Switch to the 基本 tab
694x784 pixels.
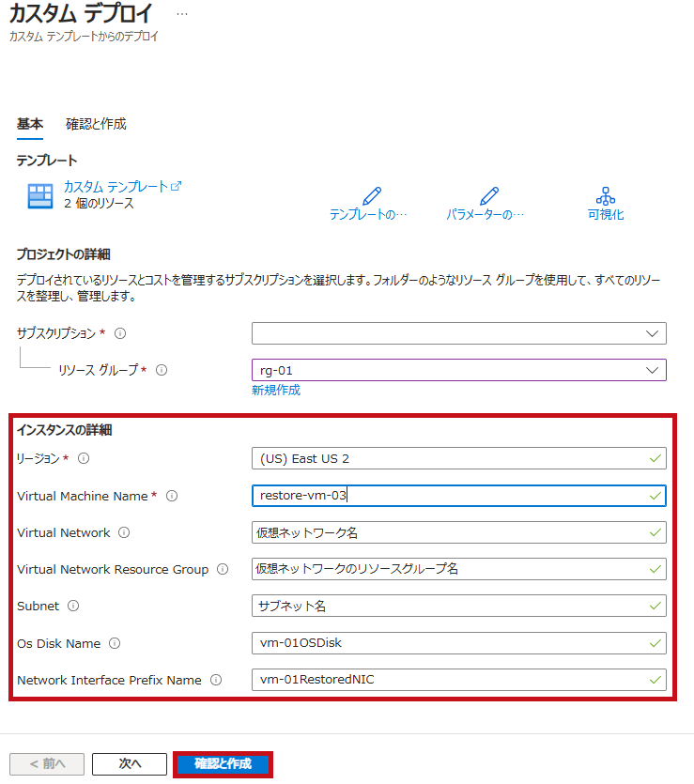coord(30,124)
